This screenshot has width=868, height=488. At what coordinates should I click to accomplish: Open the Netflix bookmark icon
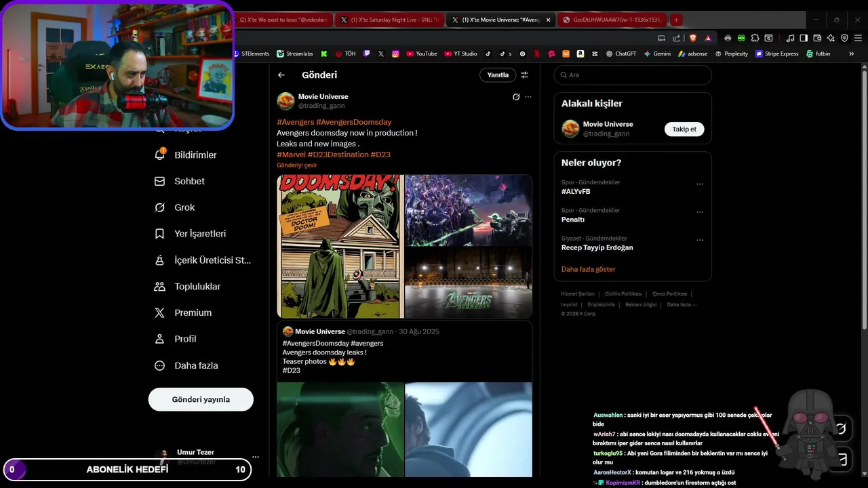tap(536, 54)
